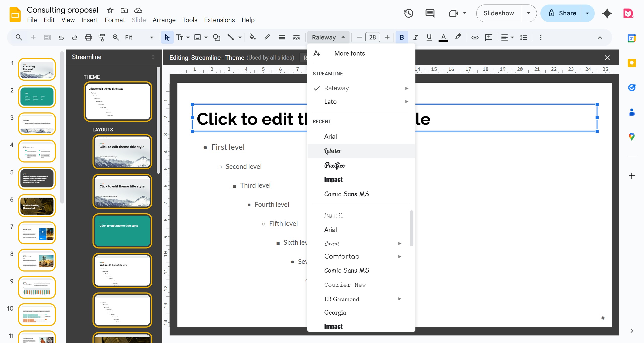Increase font size plus button
Screen dimensions: 644x343
click(387, 37)
